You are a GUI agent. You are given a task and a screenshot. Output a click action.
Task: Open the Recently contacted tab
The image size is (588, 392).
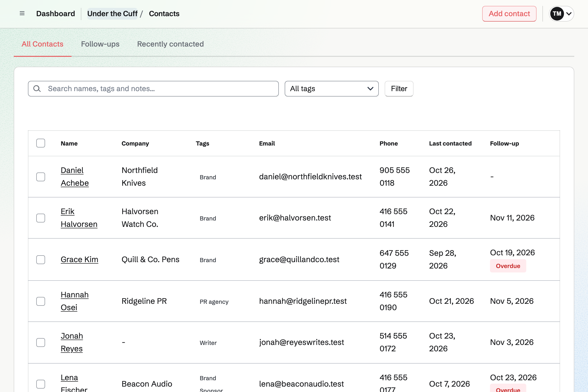(170, 44)
